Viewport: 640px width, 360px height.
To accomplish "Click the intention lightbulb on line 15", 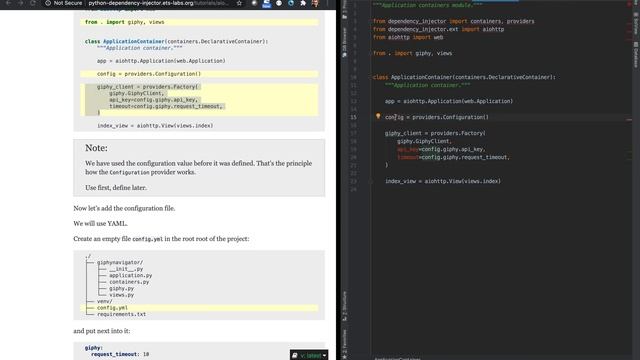I will click(x=378, y=116).
